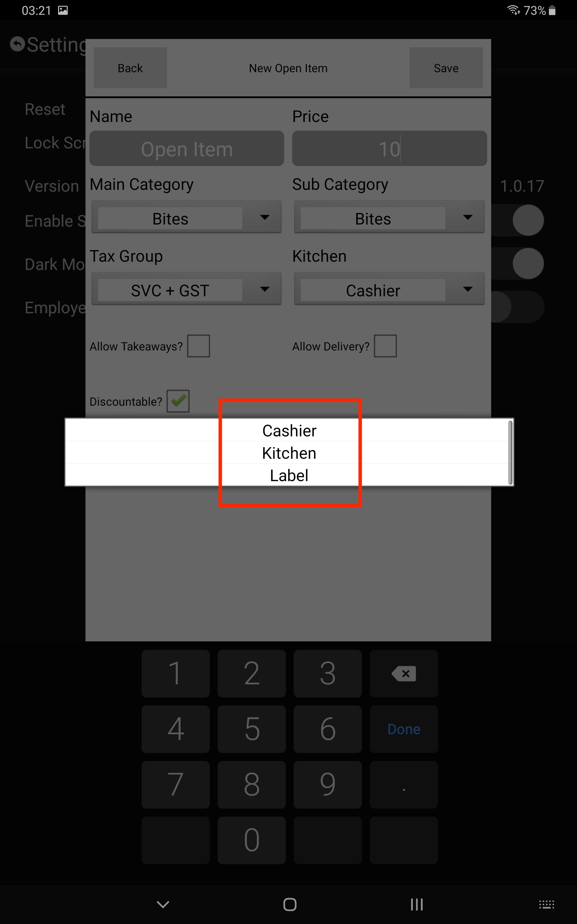Tap the keyboard switcher icon
The image size is (577, 924).
coord(546,904)
